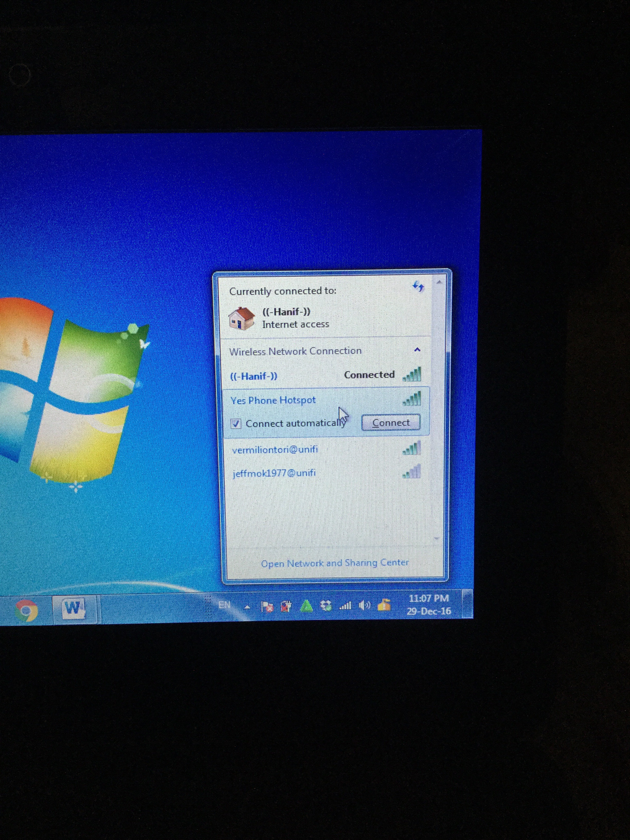Show hidden tray icons arrow

click(x=248, y=607)
